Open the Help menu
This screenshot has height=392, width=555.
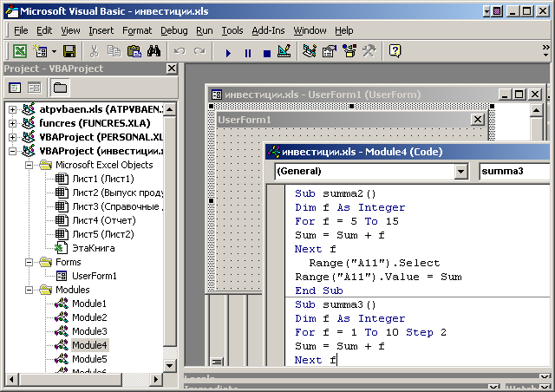point(344,31)
